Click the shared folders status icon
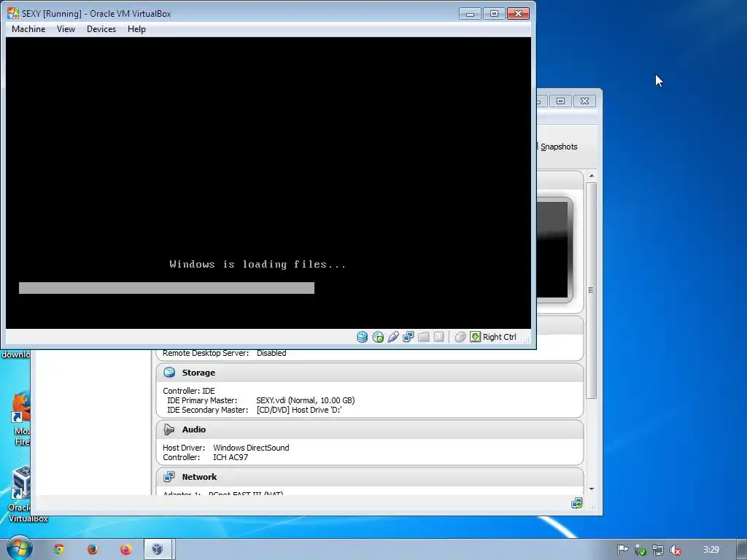The image size is (747, 560). point(424,337)
